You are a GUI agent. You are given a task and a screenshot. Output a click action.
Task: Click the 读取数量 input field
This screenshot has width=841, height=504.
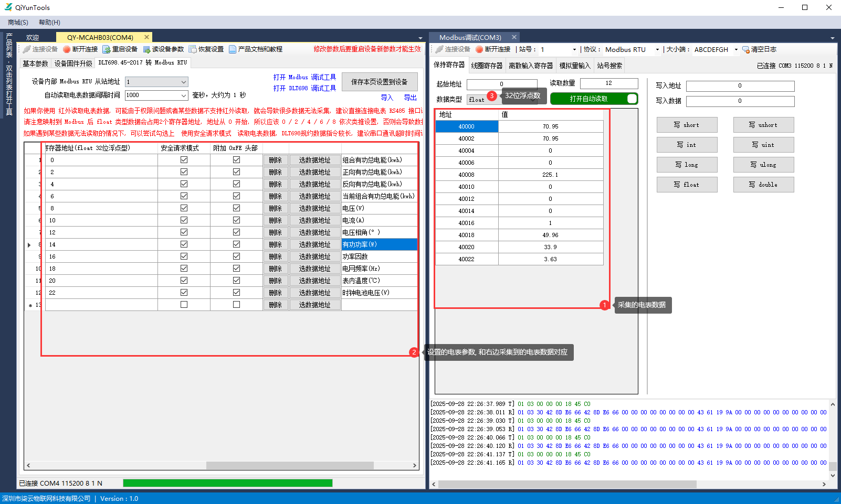coord(608,83)
